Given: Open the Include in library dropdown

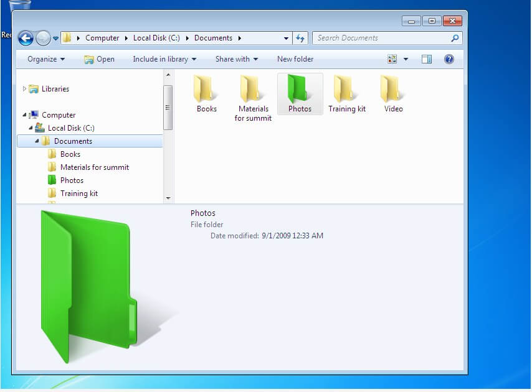Looking at the screenshot, I should (164, 59).
